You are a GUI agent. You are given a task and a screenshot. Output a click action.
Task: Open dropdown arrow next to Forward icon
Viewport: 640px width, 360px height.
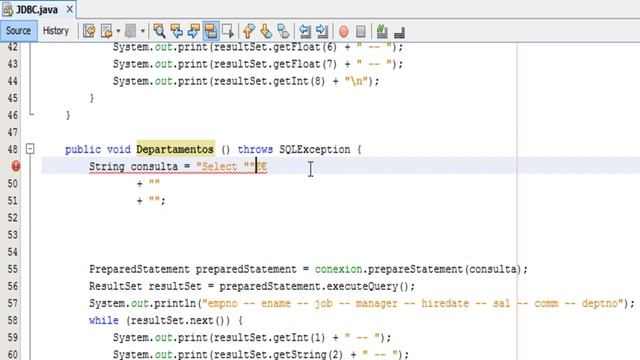(x=142, y=31)
